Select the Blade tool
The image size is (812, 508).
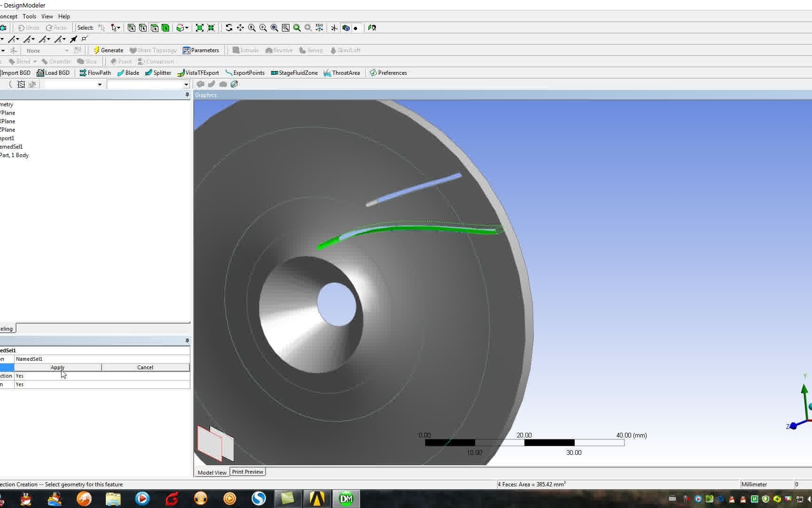(x=128, y=72)
